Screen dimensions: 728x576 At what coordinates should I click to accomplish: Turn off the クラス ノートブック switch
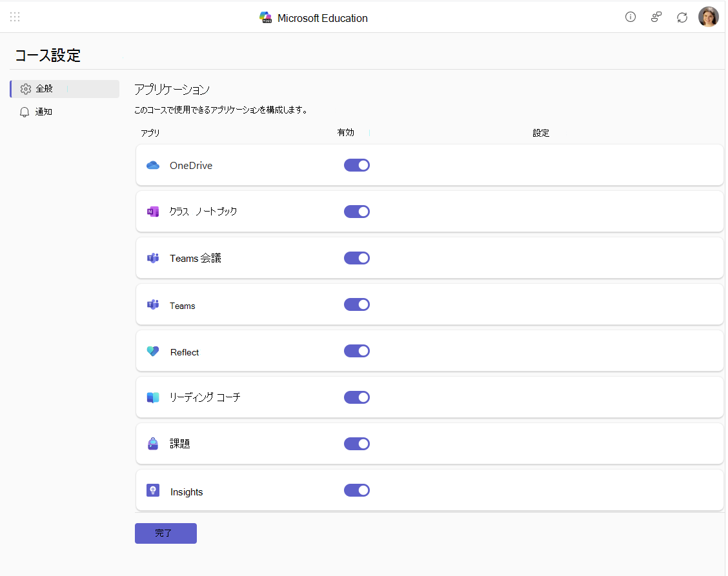point(356,212)
